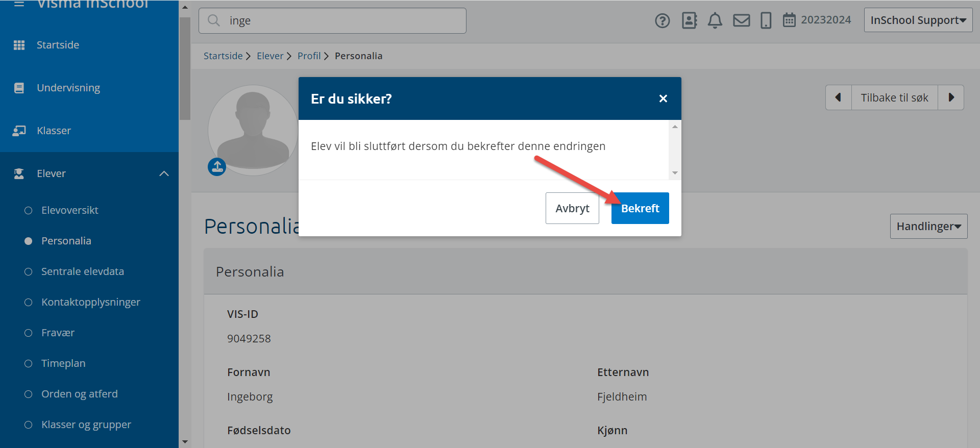Click the mobile phone icon
Screen dimensions: 980x448
(x=766, y=20)
